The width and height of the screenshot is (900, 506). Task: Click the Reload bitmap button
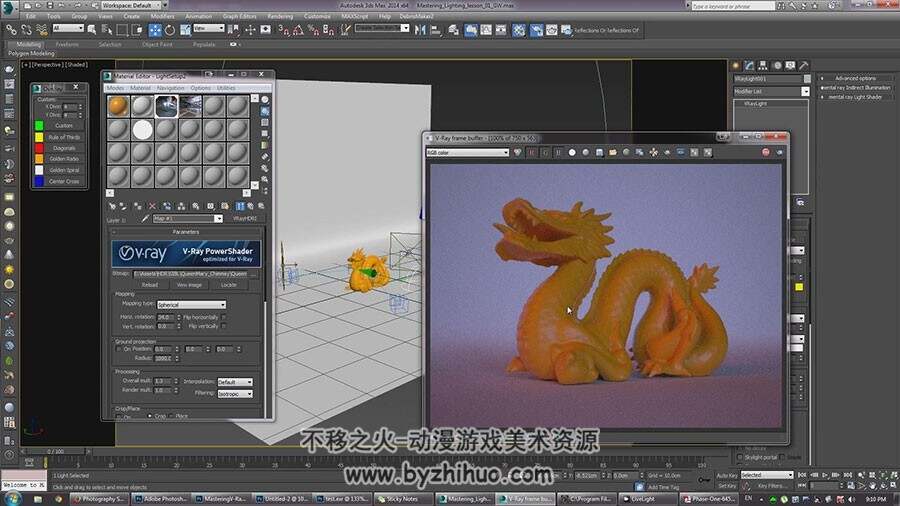pyautogui.click(x=149, y=285)
